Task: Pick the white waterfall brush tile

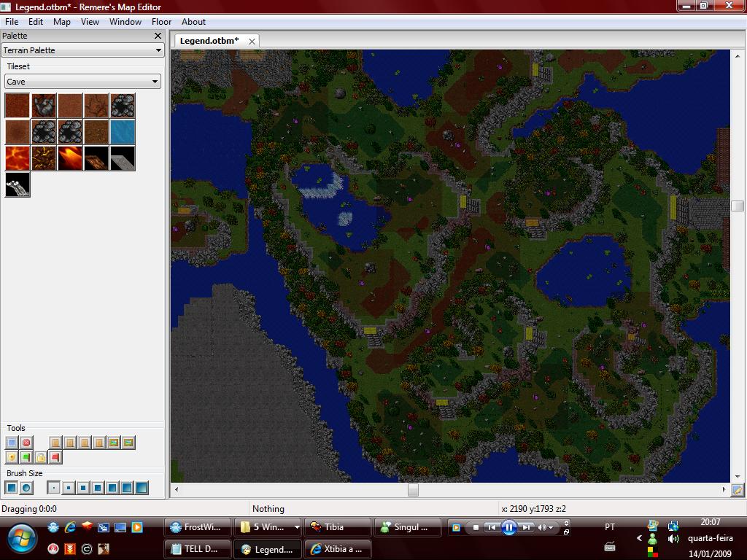Action: [x=18, y=184]
